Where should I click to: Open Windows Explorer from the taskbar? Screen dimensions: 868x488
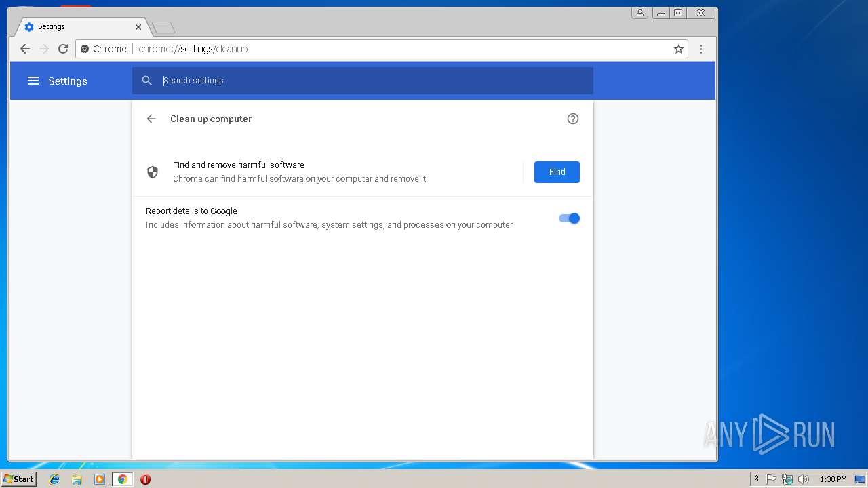coord(77,479)
